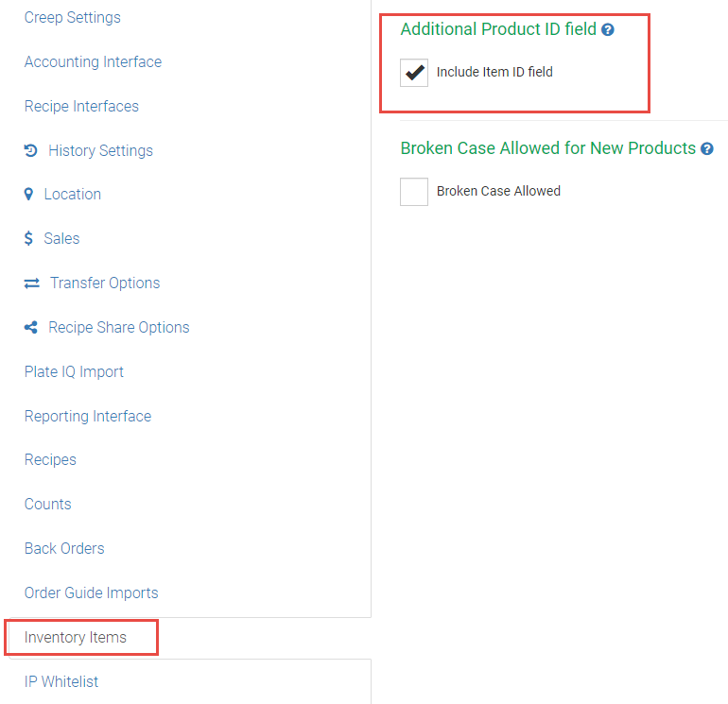Select Reporting Interface in the sidebar
This screenshot has width=728, height=704.
coord(88,416)
